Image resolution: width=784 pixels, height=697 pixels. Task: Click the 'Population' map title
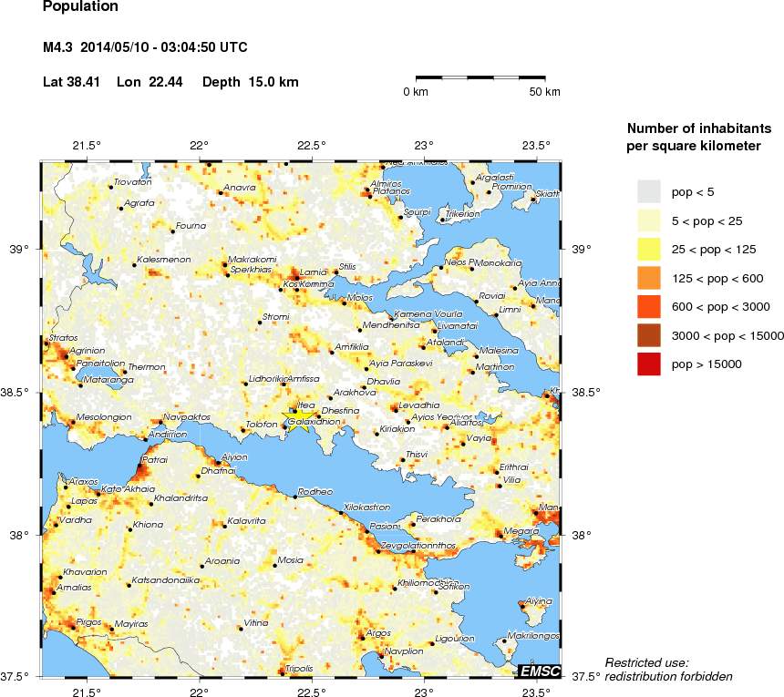point(80,7)
